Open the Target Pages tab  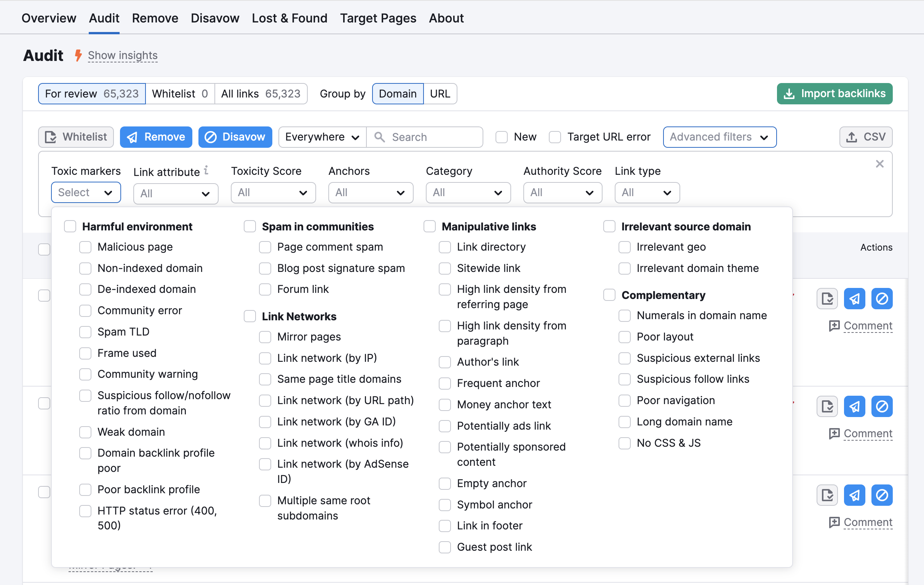point(378,18)
